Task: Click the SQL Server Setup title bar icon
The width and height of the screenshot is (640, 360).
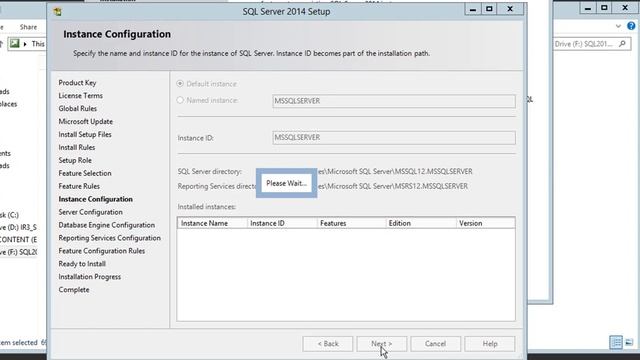Action: tap(58, 12)
